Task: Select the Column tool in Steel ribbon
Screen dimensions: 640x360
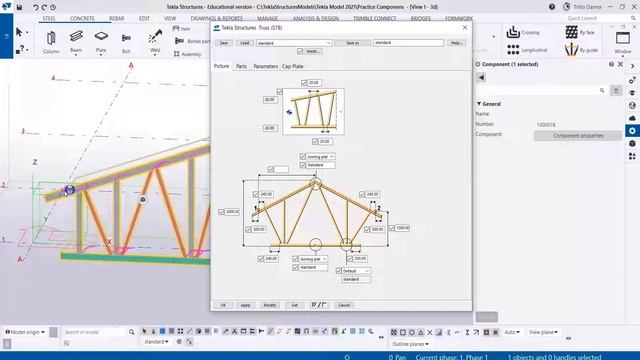Action: coord(51,42)
